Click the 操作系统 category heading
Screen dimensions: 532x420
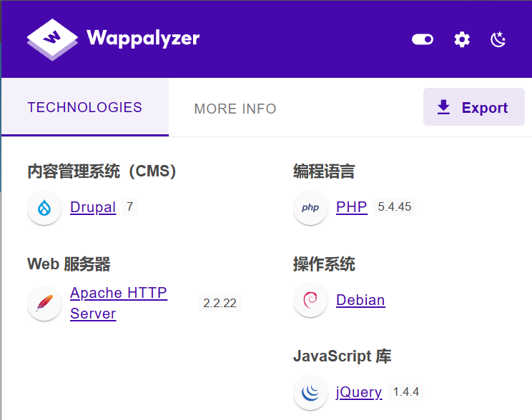324,264
